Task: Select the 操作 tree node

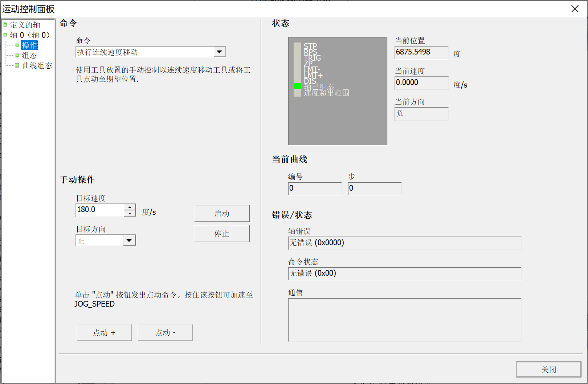Action: 29,45
